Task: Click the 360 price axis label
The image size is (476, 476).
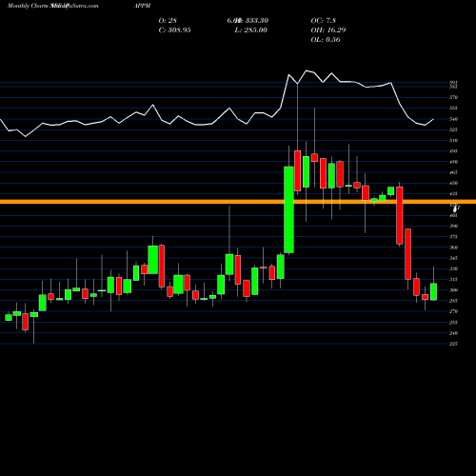Action: tap(453, 248)
